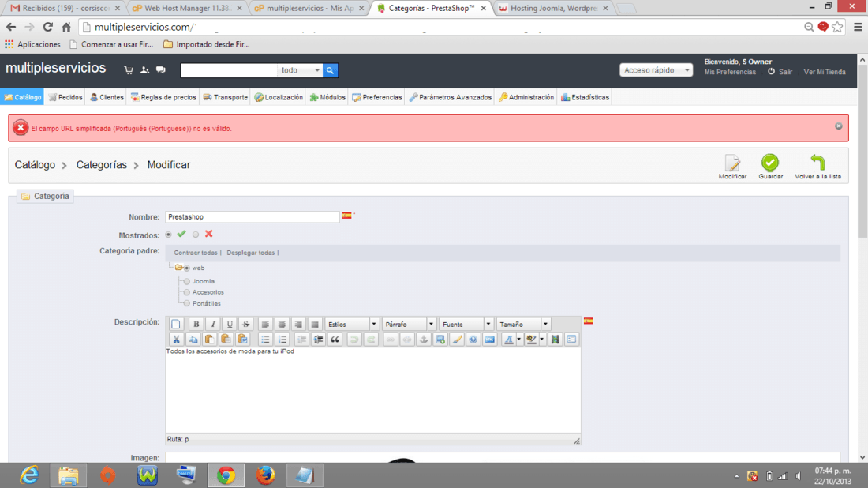Open the Fuente font dropdown
The image size is (868, 488).
[466, 324]
